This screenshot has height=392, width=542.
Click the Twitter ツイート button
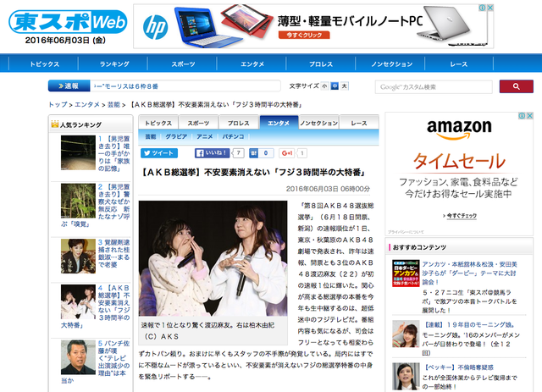159,153
